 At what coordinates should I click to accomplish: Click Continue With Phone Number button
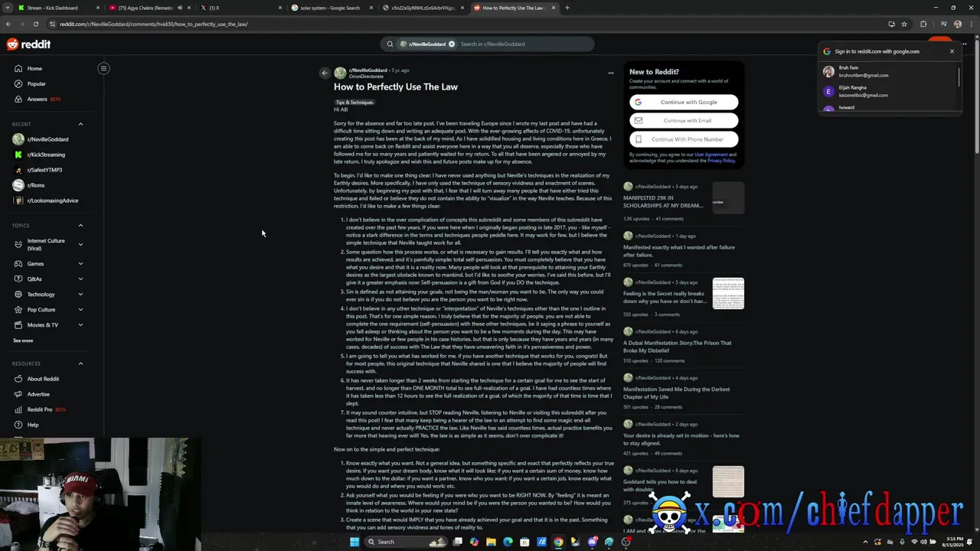tap(684, 139)
